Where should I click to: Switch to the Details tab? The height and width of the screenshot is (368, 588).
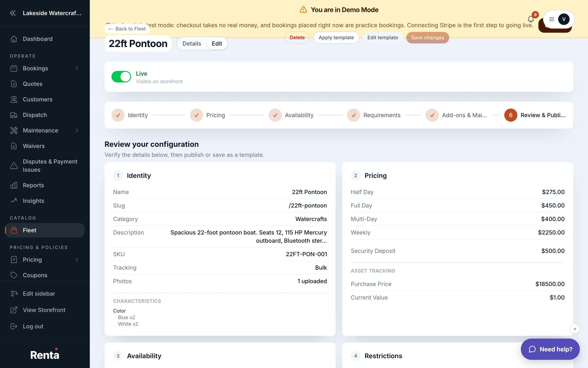pyautogui.click(x=192, y=44)
